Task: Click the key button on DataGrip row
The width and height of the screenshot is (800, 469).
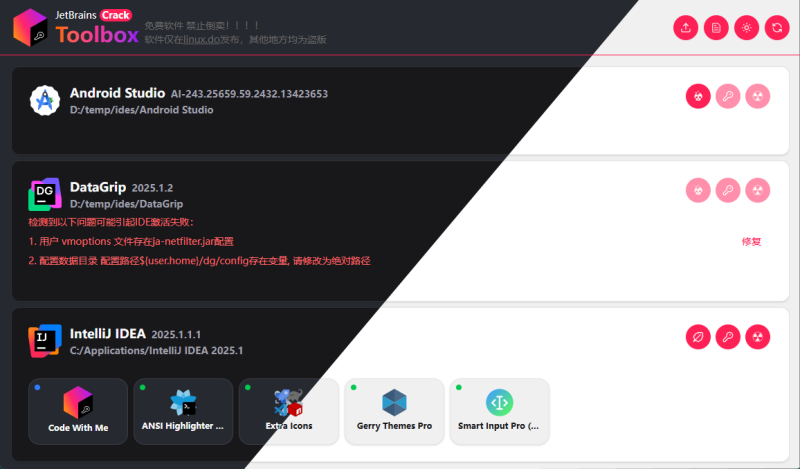Action: coord(728,190)
